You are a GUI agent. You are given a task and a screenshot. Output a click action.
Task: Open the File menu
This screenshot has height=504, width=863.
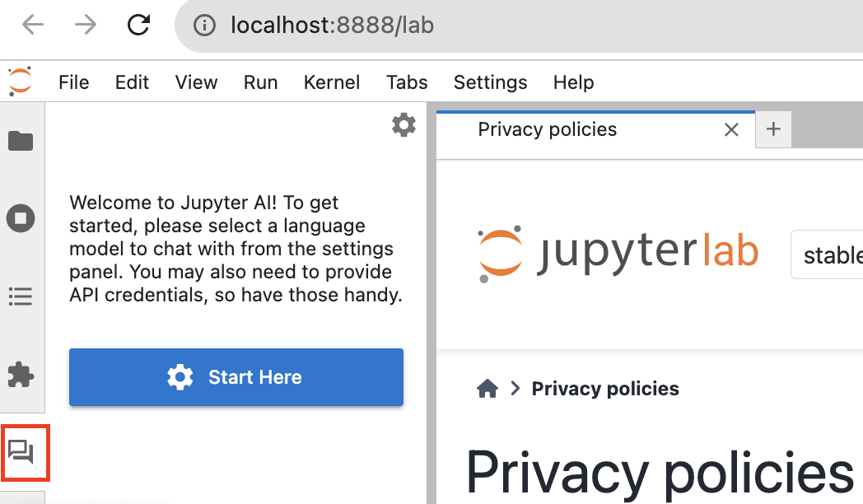coord(74,82)
